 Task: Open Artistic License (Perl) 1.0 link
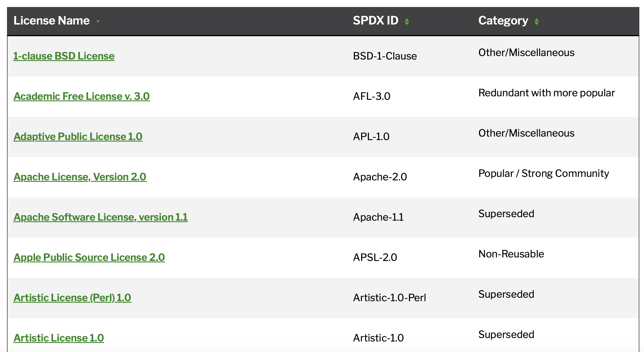point(72,298)
